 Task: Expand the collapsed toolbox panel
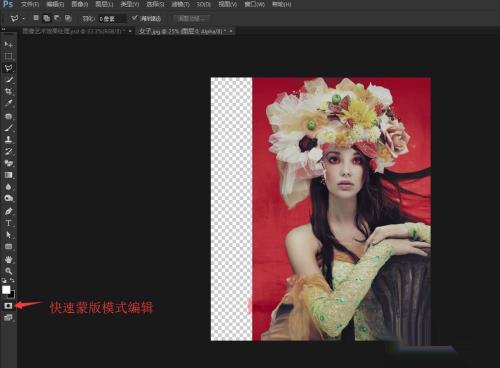4,29
